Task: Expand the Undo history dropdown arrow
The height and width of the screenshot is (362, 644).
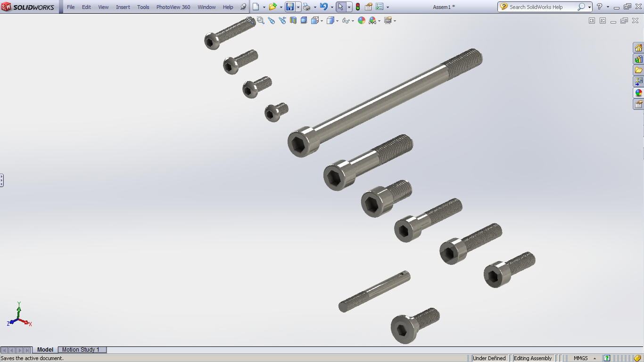Action: (x=332, y=7)
